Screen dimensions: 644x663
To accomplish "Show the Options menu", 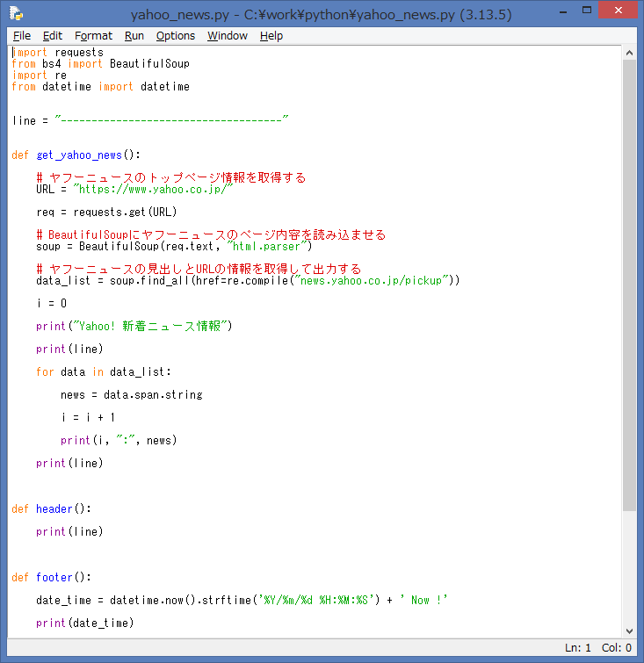I will [x=176, y=35].
